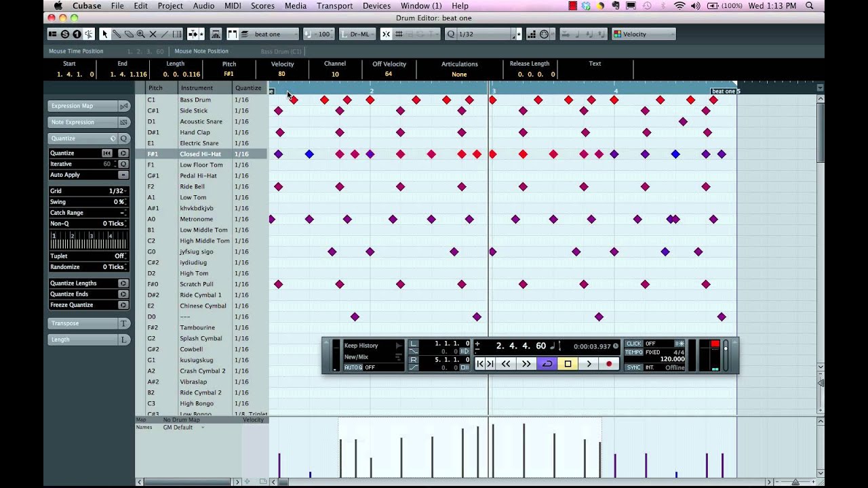Image resolution: width=868 pixels, height=488 pixels.
Task: Select the Mute X tool
Action: tap(153, 34)
